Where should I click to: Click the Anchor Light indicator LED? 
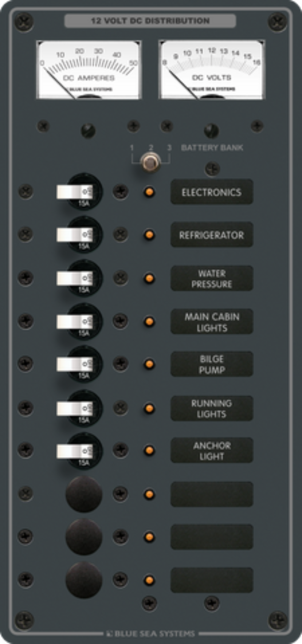tap(149, 450)
